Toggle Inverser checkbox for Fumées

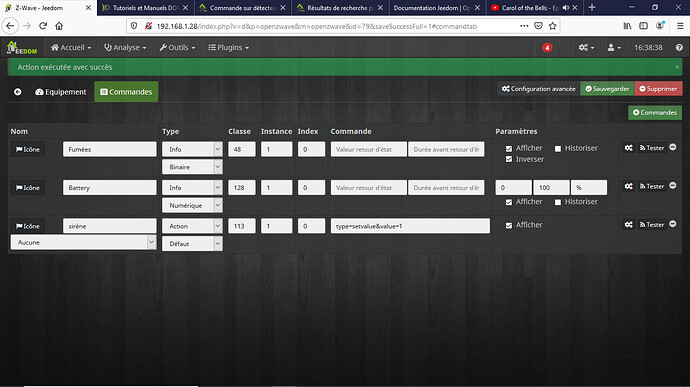[x=509, y=159]
